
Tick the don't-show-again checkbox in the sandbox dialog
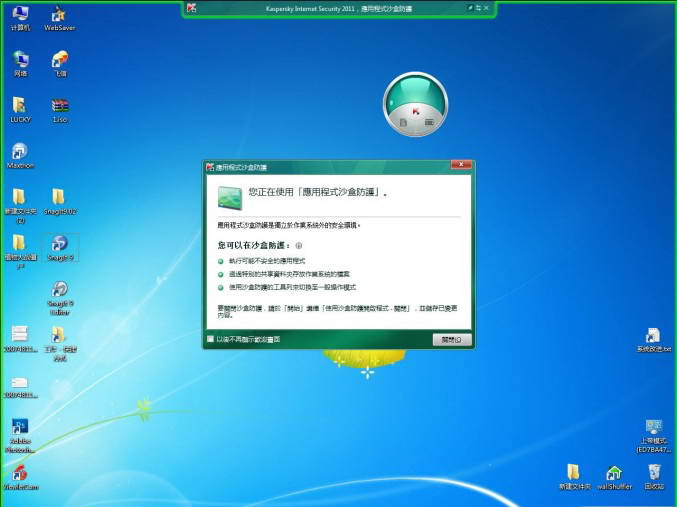[x=210, y=339]
